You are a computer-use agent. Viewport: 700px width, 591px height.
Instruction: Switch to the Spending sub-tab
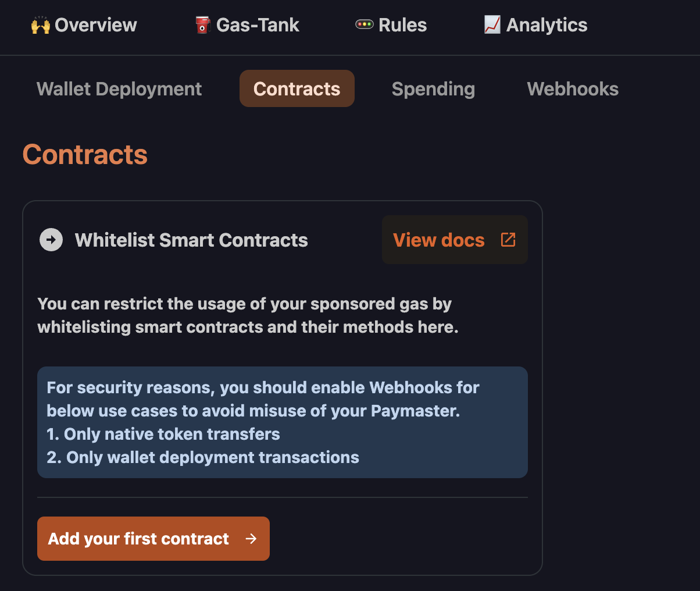coord(433,89)
